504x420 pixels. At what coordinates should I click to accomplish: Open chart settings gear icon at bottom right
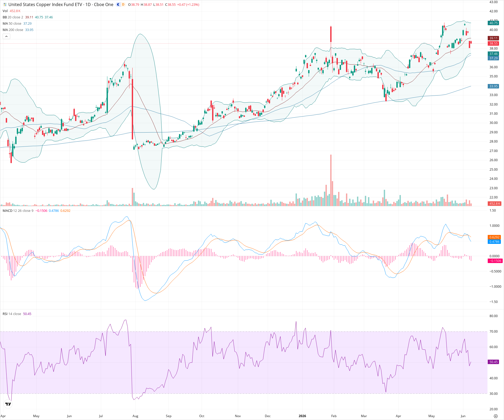pos(496,416)
